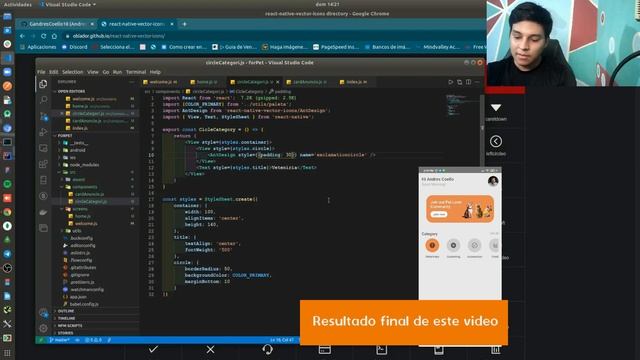Open the Edit menu

pyautogui.click(x=53, y=72)
